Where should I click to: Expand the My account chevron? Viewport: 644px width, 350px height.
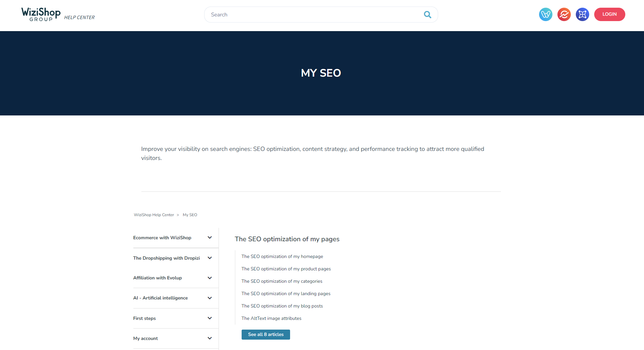point(210,338)
